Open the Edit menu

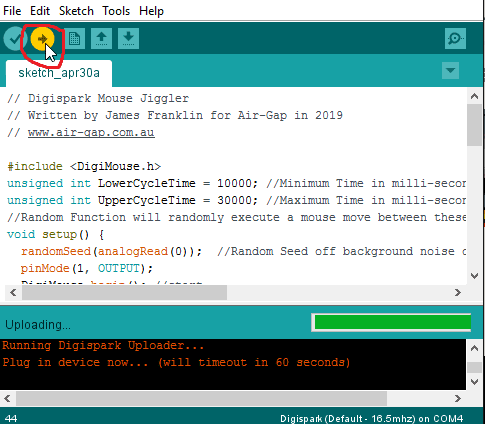40,11
